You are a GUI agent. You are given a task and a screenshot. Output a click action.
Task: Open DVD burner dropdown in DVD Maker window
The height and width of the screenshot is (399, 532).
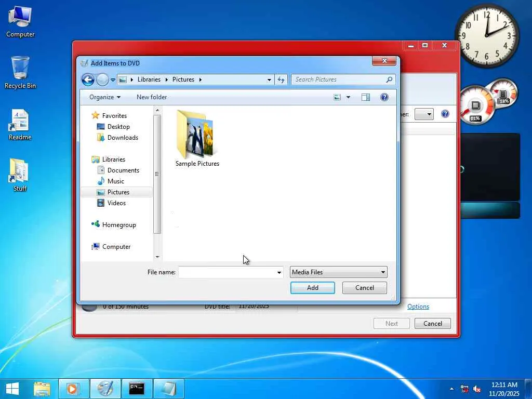(424, 114)
